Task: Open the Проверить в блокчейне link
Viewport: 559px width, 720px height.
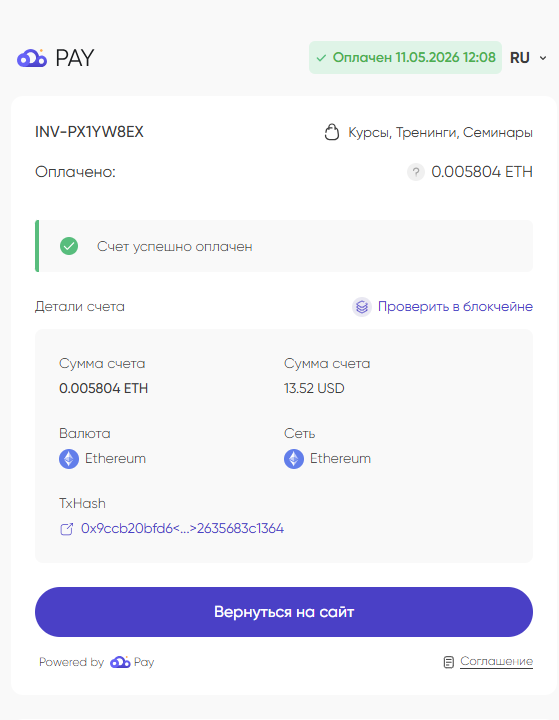Action: [x=455, y=307]
